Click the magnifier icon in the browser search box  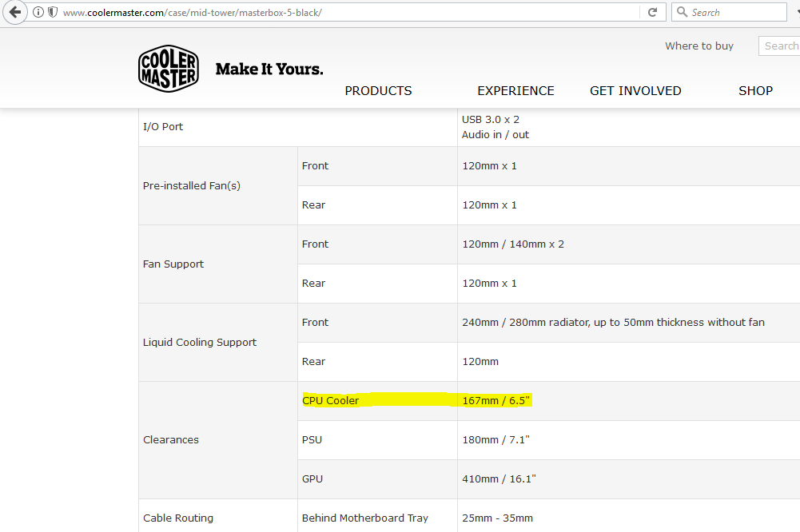682,12
